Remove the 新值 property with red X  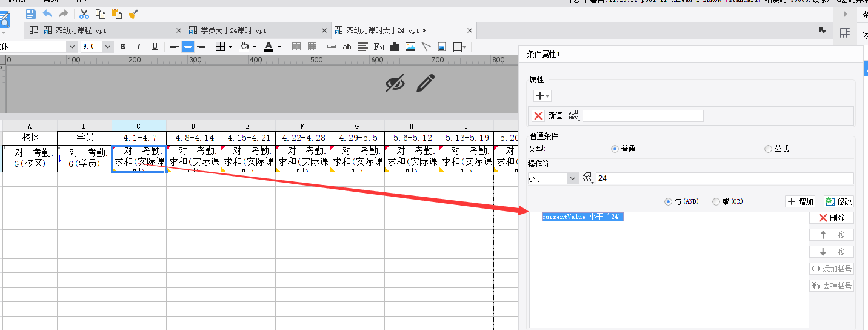tap(538, 116)
